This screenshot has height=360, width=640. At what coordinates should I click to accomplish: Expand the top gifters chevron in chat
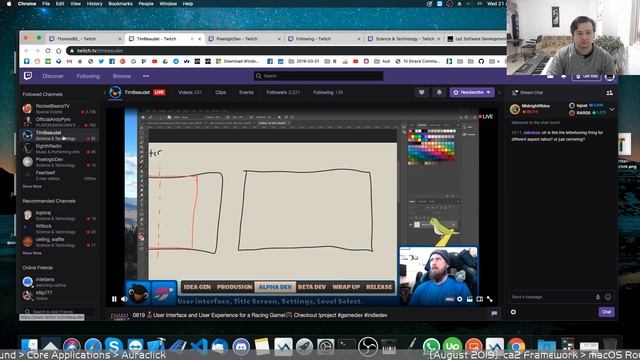(612, 109)
